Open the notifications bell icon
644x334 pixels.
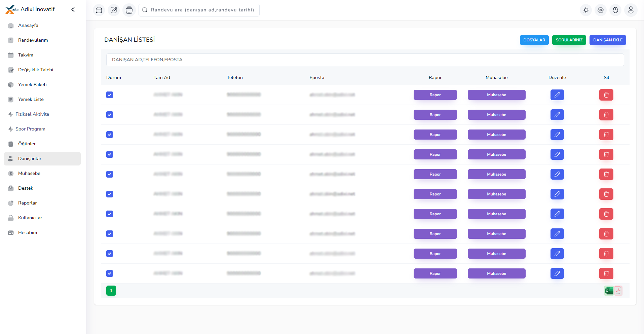615,10
